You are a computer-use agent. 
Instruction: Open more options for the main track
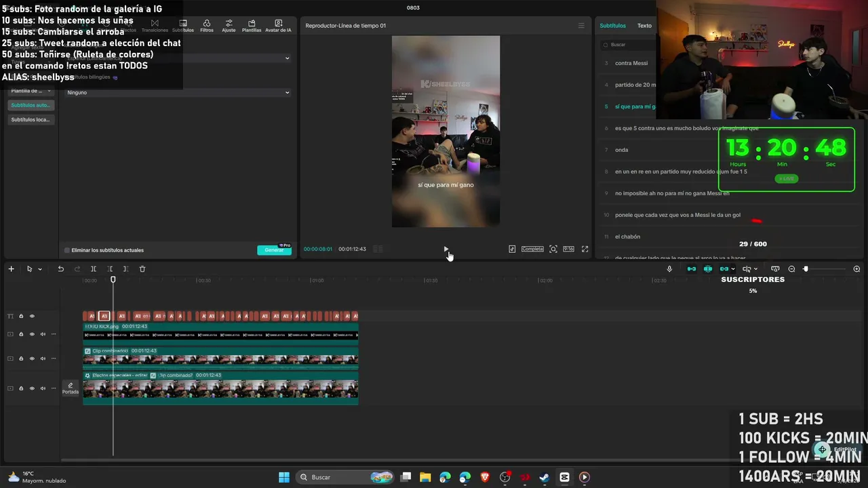[x=54, y=388]
